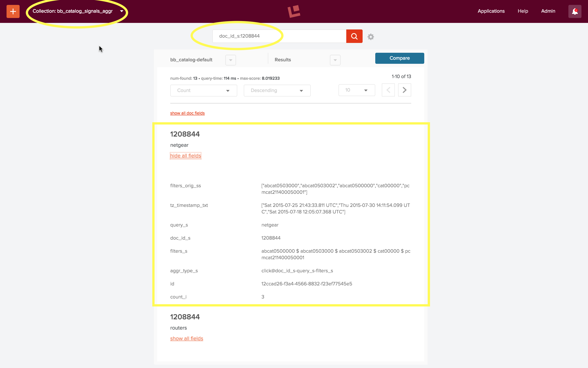Focus the doc_id_s:1208844 search field
This screenshot has width=588, height=368.
coord(279,36)
